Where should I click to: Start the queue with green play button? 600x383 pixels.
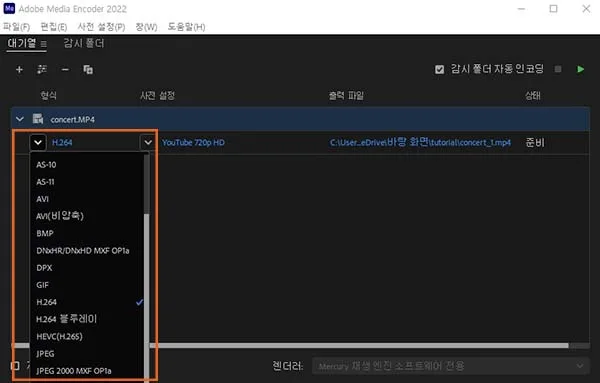(580, 69)
